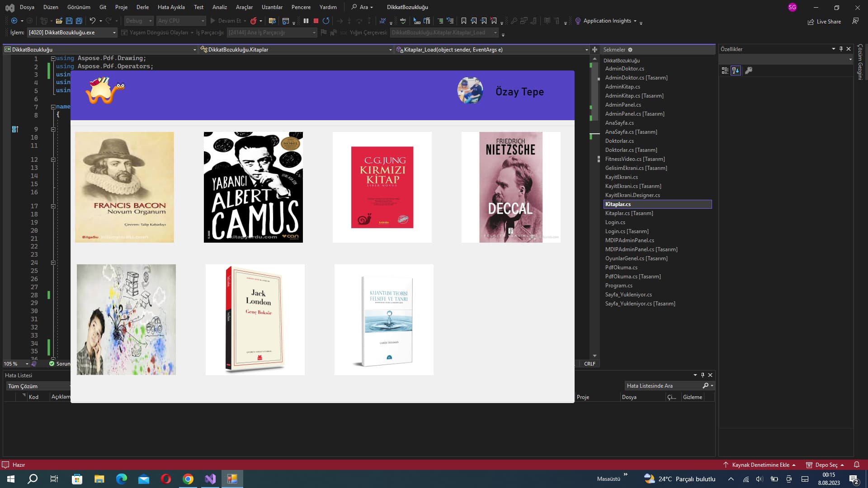Pin the Özellikler panel
The width and height of the screenshot is (868, 488).
[841, 49]
